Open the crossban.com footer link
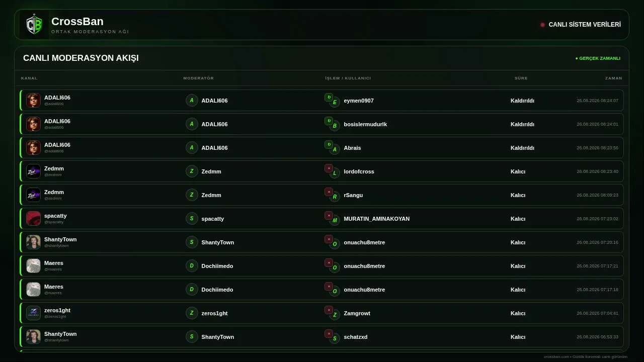The height and width of the screenshot is (362, 644). [556, 357]
